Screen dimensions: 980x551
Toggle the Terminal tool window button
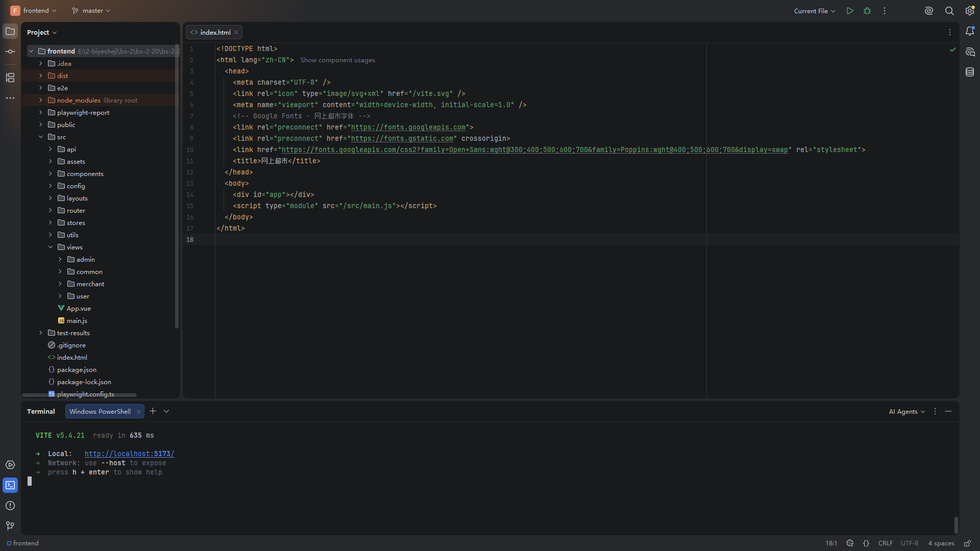pos(10,485)
